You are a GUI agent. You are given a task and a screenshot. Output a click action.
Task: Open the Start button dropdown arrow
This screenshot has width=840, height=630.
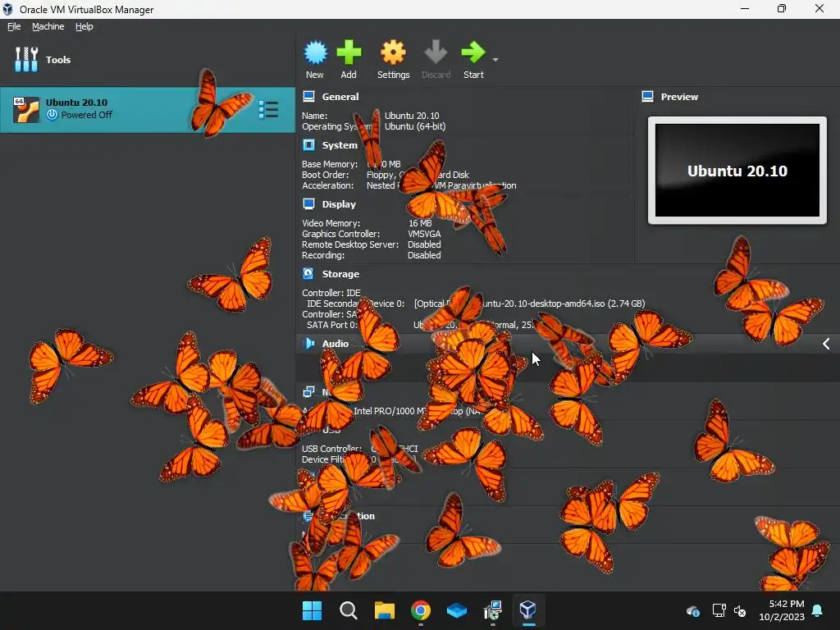(x=495, y=59)
